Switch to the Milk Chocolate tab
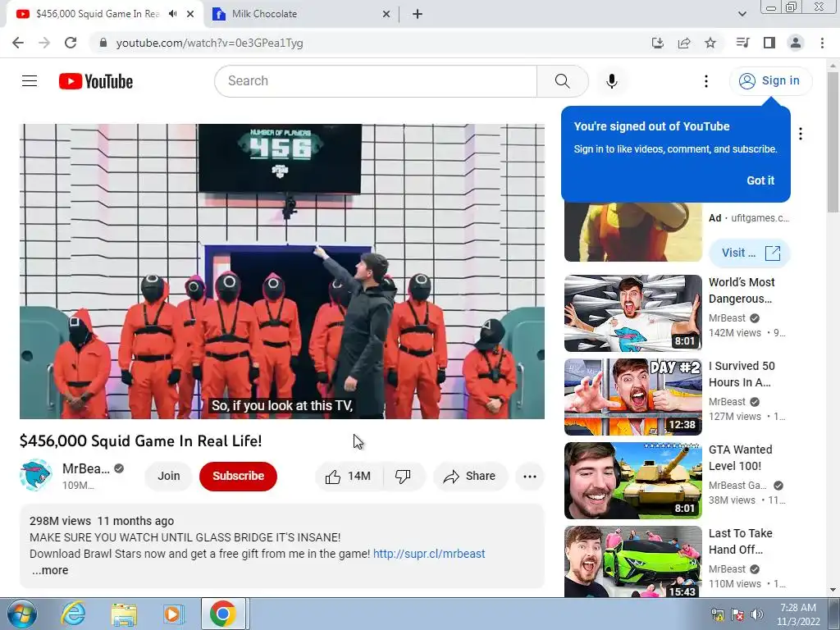The height and width of the screenshot is (630, 840). click(x=301, y=14)
